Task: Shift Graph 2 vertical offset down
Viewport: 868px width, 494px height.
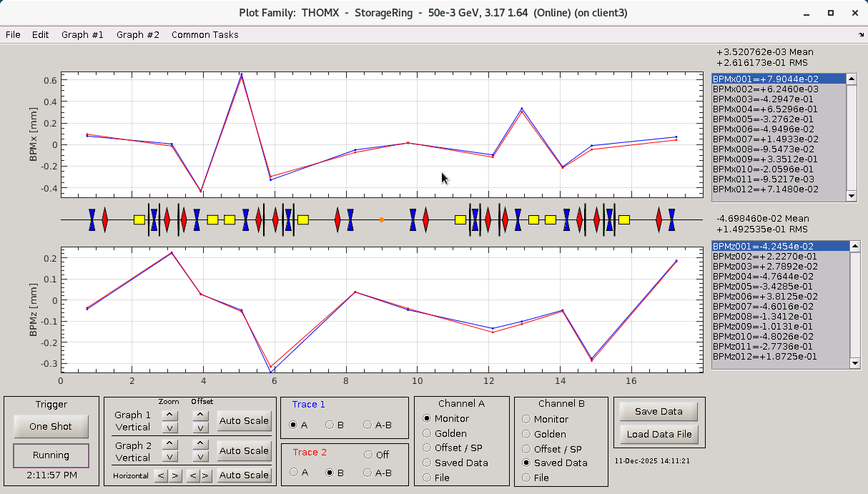Action: (x=201, y=457)
